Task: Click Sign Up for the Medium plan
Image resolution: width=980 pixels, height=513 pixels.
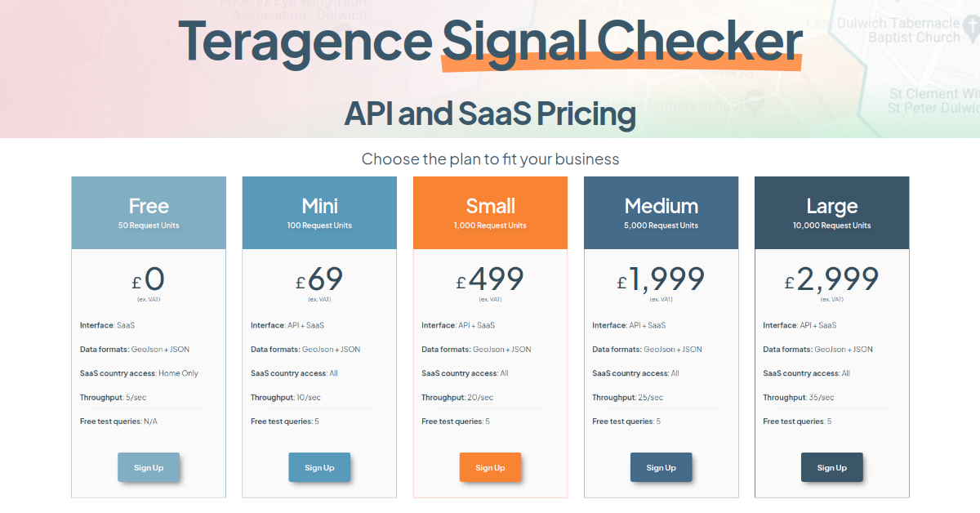Action: pyautogui.click(x=661, y=466)
